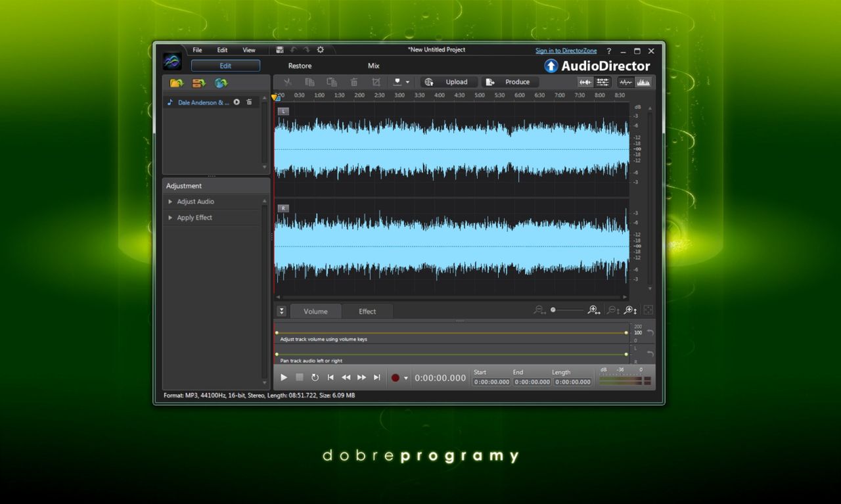Click the Delete trash icon in edit toolbar
The width and height of the screenshot is (841, 504).
[354, 82]
